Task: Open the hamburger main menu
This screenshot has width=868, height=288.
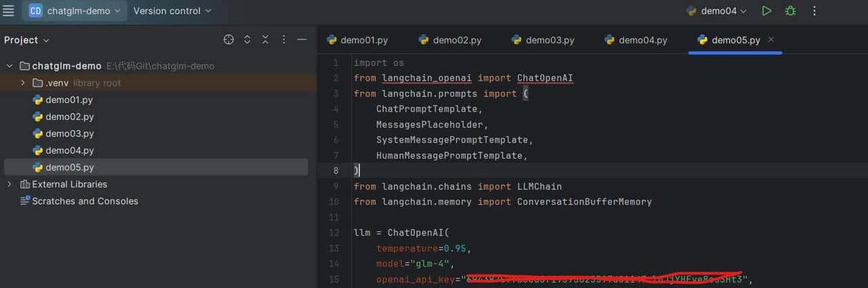Action: [x=8, y=11]
